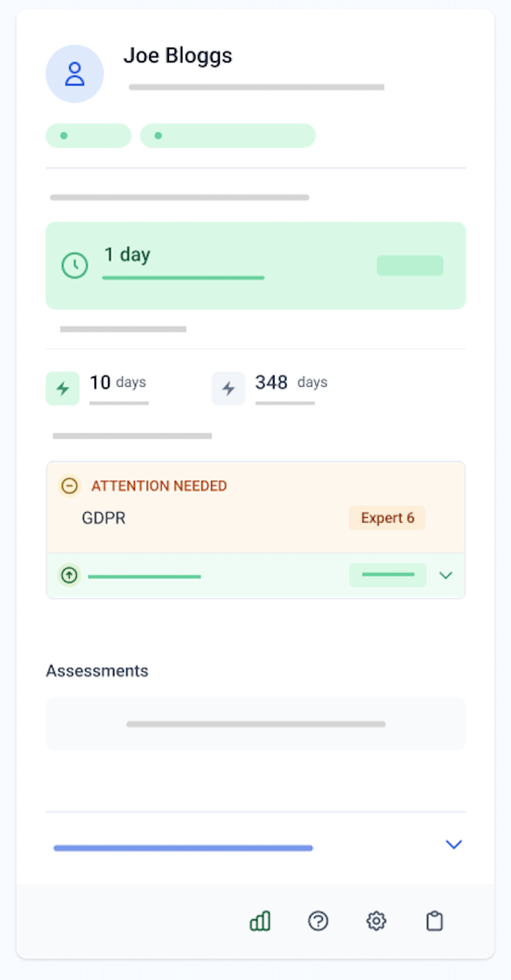Click the green pill button in expandable row
The image size is (511, 980).
[388, 575]
